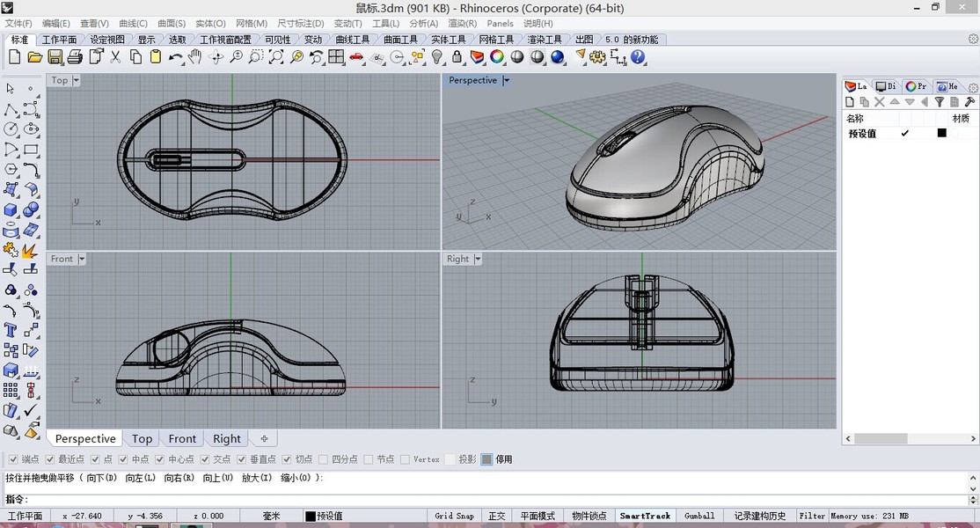Image resolution: width=980 pixels, height=528 pixels.
Task: Open the 文件(F) menu
Action: [18, 23]
